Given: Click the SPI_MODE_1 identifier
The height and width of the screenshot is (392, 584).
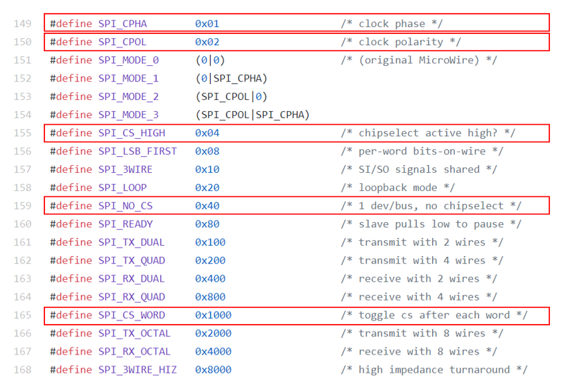Looking at the screenshot, I should click(128, 78).
